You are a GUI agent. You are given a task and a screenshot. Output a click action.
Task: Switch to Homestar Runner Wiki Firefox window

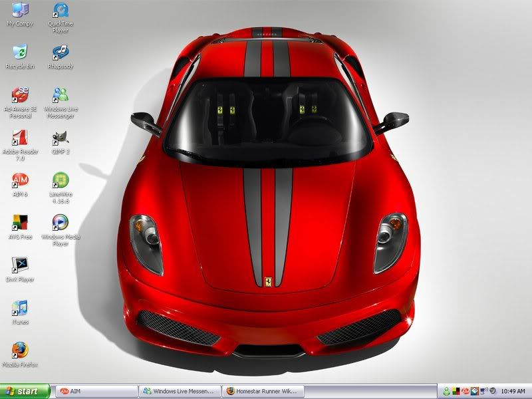pos(263,392)
